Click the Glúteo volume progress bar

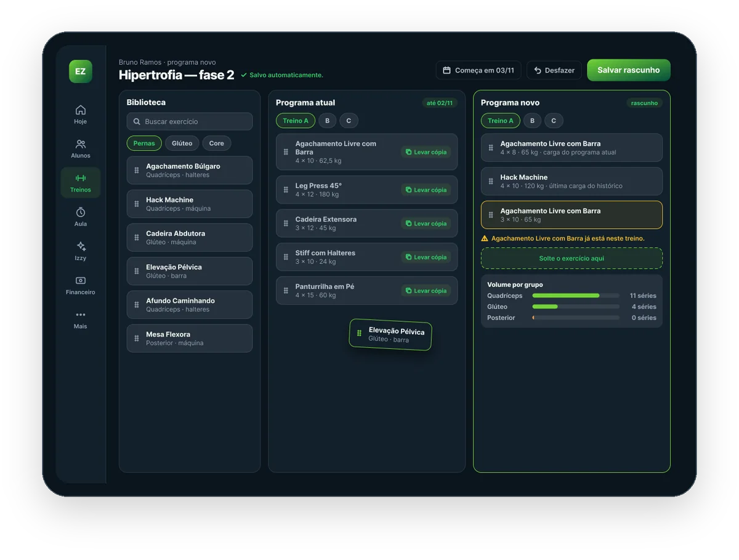[x=576, y=306]
